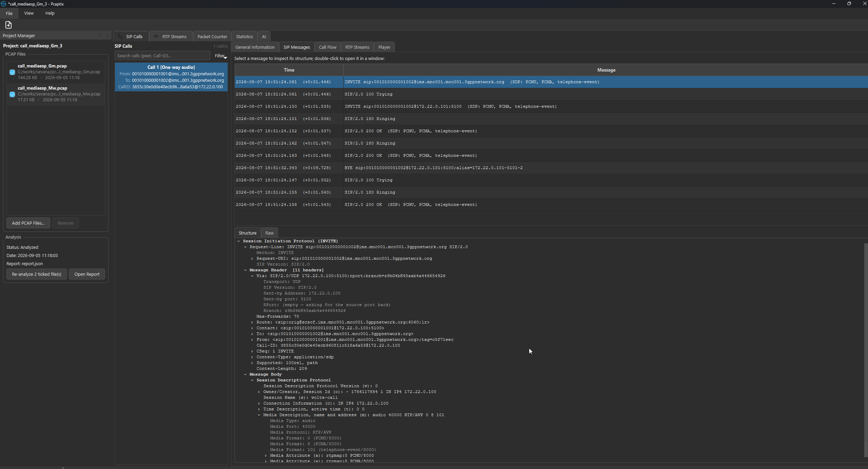The width and height of the screenshot is (868, 469).
Task: Select SIP/2.0 180 Ringing row at 18:51:24.155
Action: point(551,193)
